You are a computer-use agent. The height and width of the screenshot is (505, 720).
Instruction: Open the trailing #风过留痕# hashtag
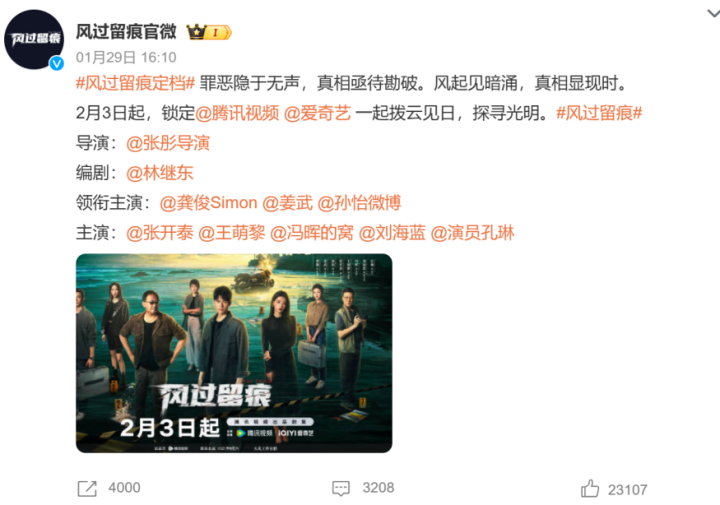[x=599, y=113]
